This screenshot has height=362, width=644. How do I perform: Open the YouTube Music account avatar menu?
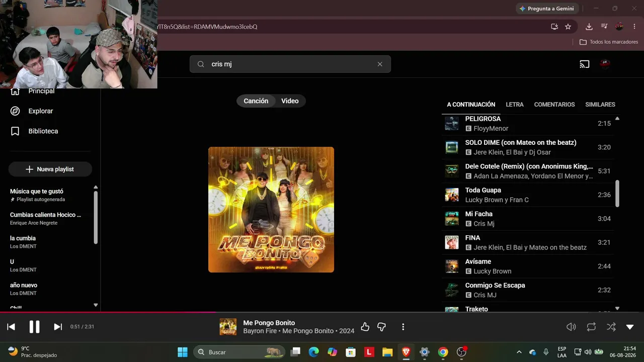point(605,64)
